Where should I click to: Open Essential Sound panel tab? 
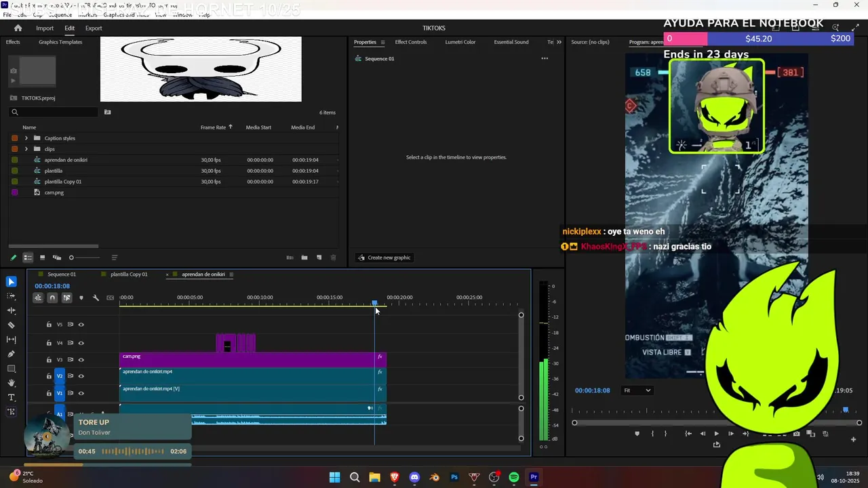(511, 42)
